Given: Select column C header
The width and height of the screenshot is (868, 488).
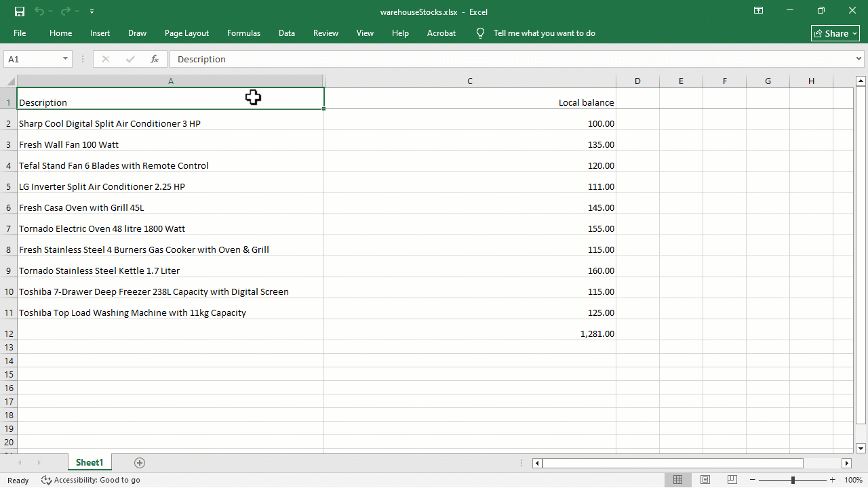Looking at the screenshot, I should [x=470, y=81].
